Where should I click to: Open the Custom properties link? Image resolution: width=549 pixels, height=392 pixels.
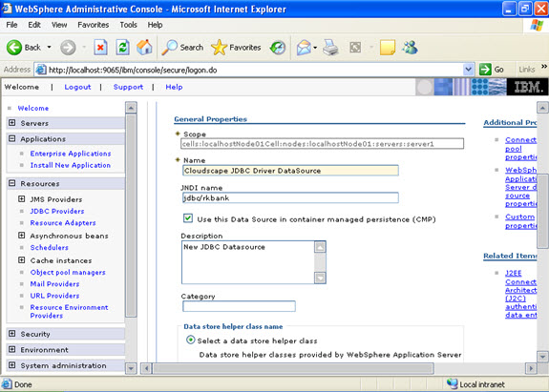click(520, 221)
